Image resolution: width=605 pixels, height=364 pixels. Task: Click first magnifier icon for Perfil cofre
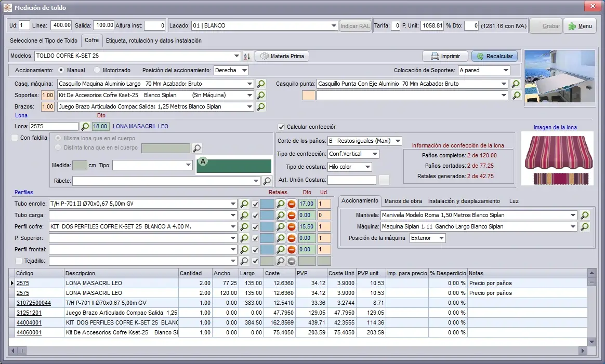[244, 227]
